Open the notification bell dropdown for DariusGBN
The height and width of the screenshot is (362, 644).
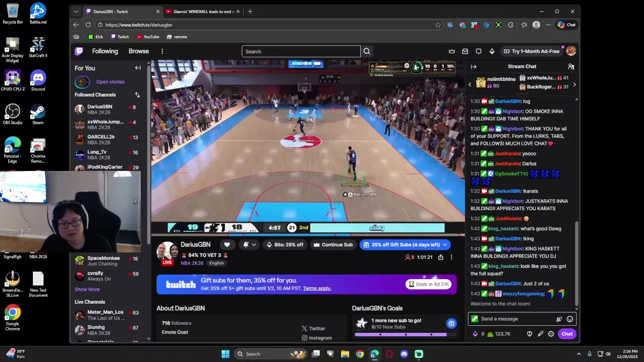(250, 244)
